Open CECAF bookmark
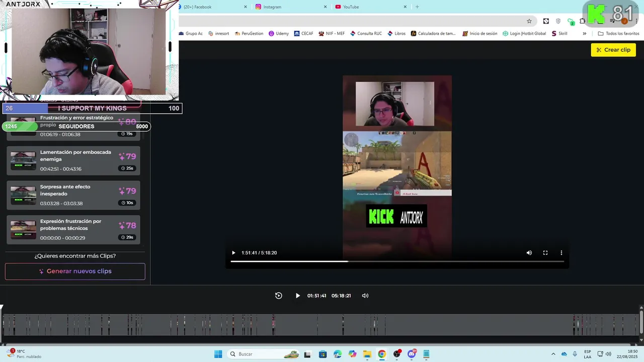The height and width of the screenshot is (362, 644). (x=304, y=34)
